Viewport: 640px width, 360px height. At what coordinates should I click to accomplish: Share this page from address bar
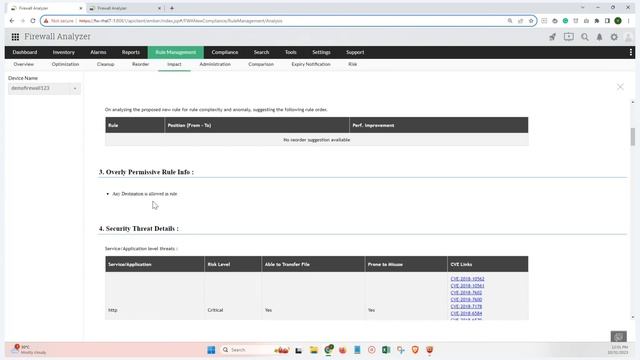tap(520, 21)
